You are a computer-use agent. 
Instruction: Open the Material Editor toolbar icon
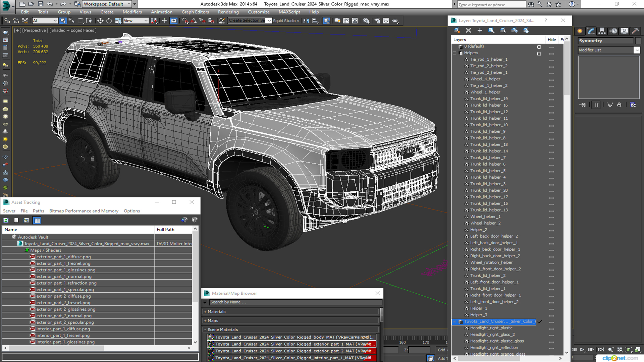[366, 21]
